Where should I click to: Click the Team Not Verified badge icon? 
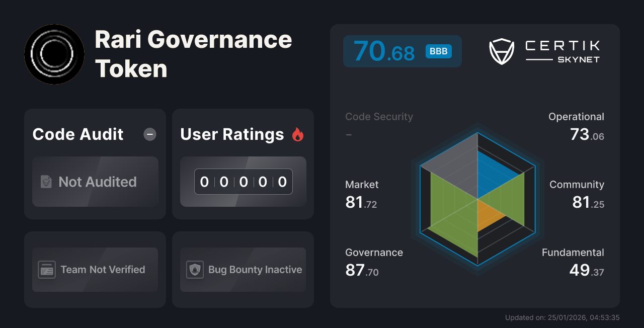click(x=47, y=270)
